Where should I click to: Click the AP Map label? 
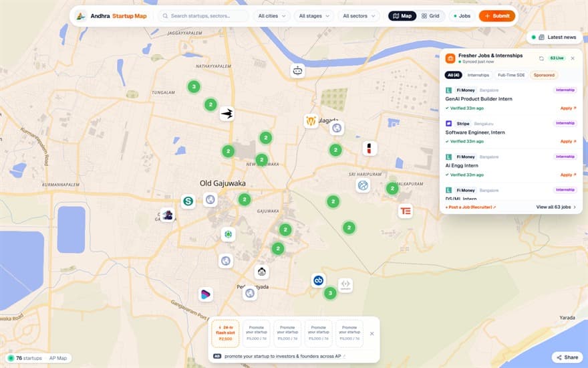(58, 358)
